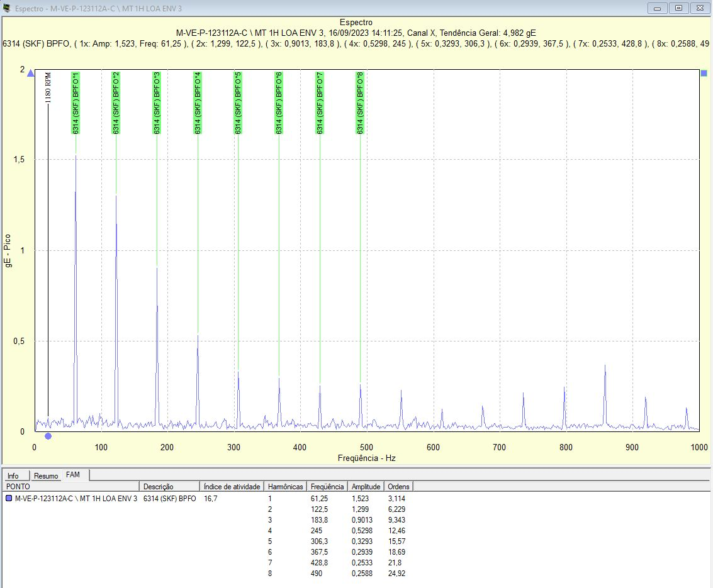Screen dimensions: 713x588
Task: Click orders value 3,114
Action: [x=396, y=499]
